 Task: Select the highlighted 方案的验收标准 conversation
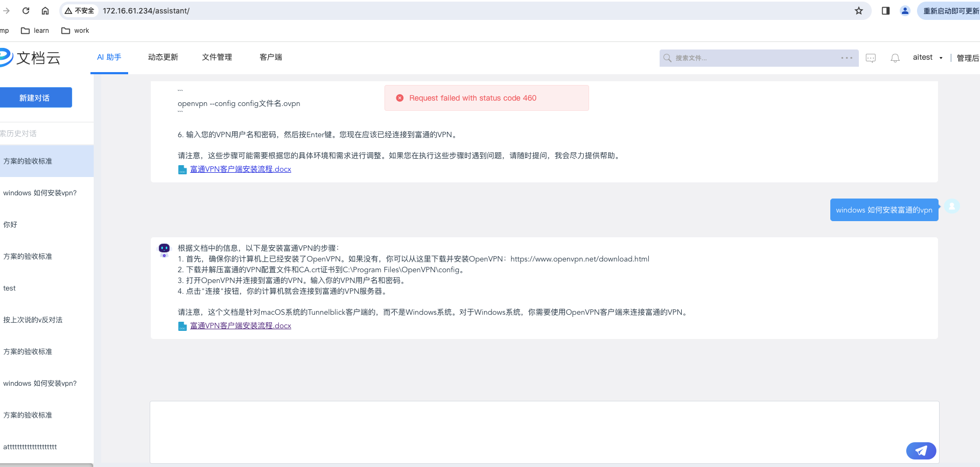point(47,161)
